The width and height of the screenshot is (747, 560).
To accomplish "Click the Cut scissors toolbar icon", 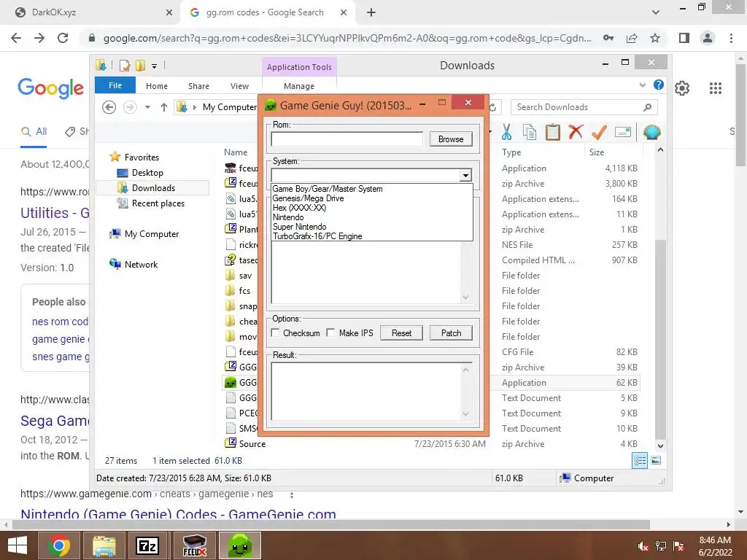I will click(x=506, y=132).
